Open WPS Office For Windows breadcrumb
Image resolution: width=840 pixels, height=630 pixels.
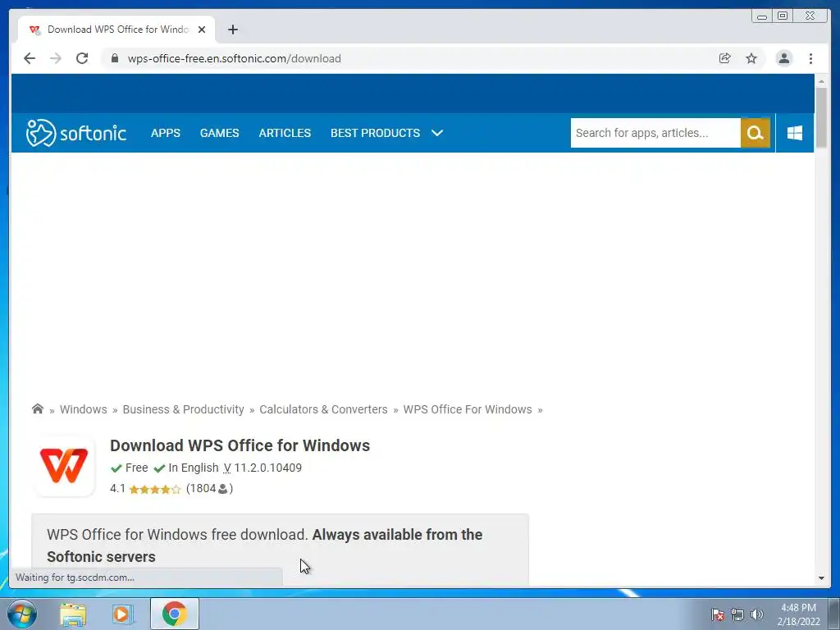[468, 409]
